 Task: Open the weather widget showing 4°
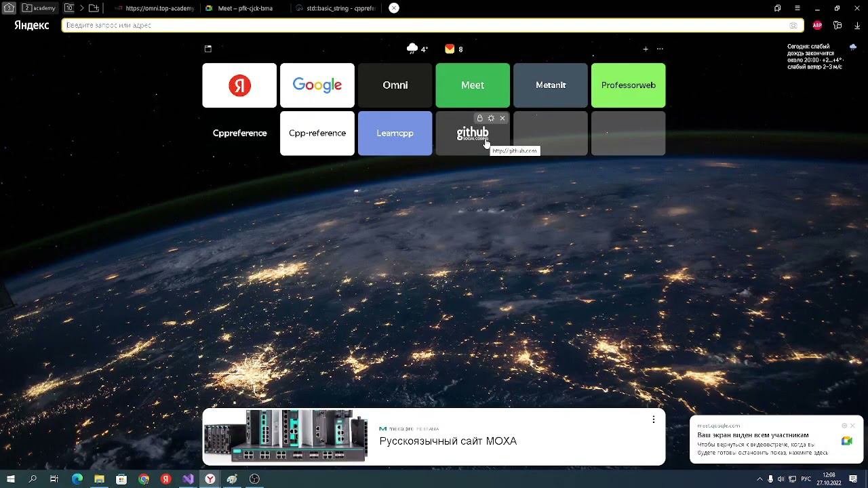point(417,49)
